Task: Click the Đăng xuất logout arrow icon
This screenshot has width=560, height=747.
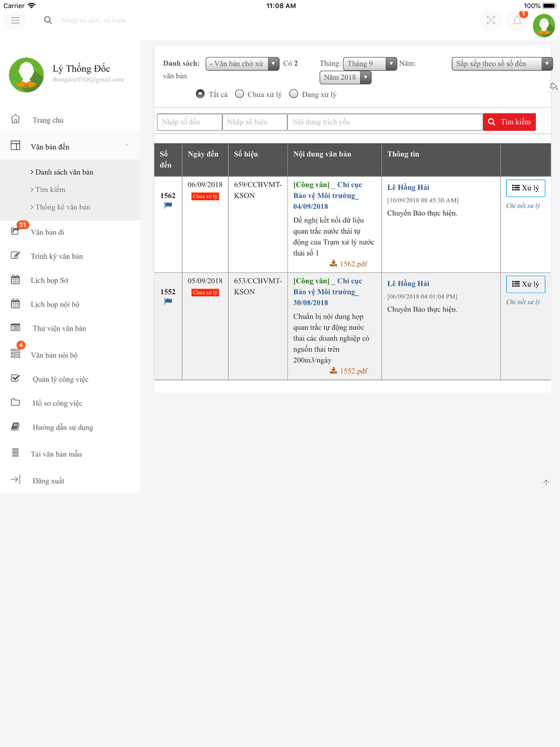Action: (16, 479)
